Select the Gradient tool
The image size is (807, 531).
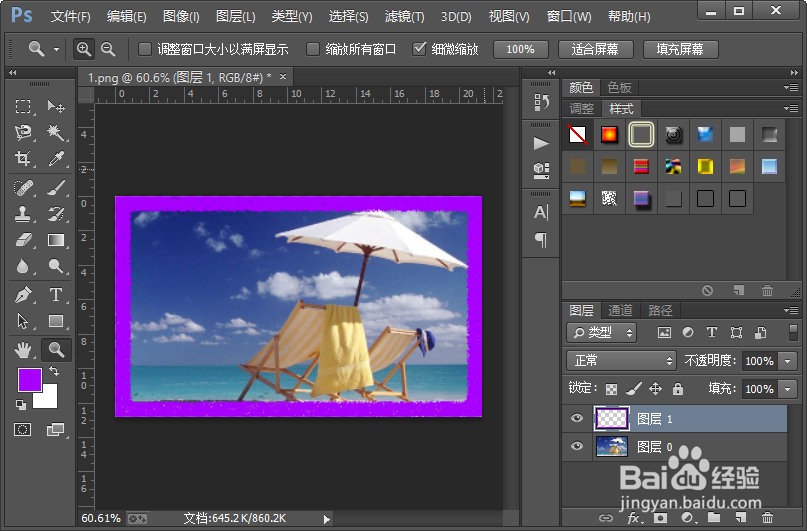click(x=56, y=240)
